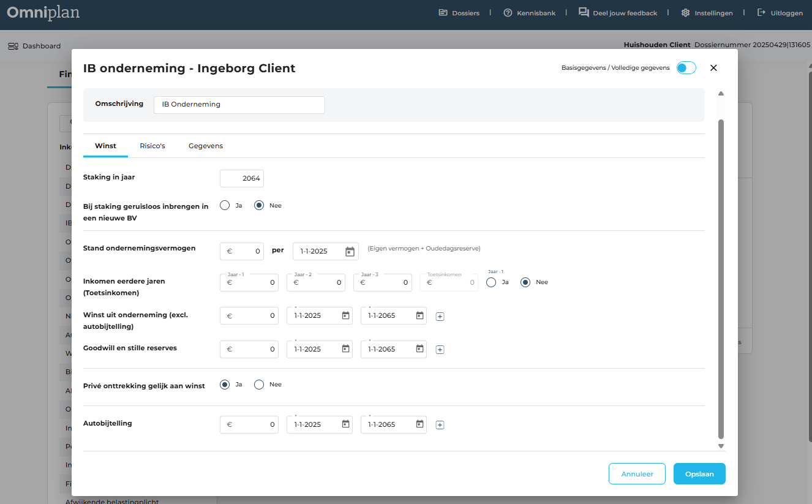The height and width of the screenshot is (504, 812).
Task: Toggle Basisgegevens / Volledige gegevens switch
Action: 686,68
